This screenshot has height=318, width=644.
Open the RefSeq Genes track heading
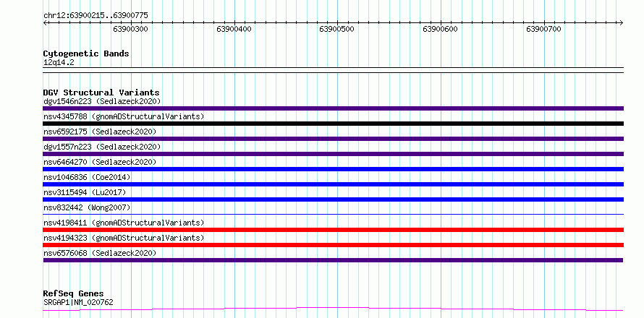coord(74,294)
